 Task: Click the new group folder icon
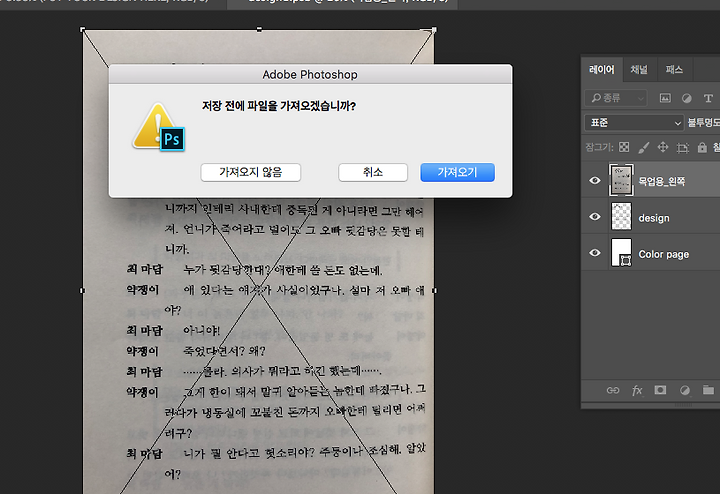click(709, 390)
